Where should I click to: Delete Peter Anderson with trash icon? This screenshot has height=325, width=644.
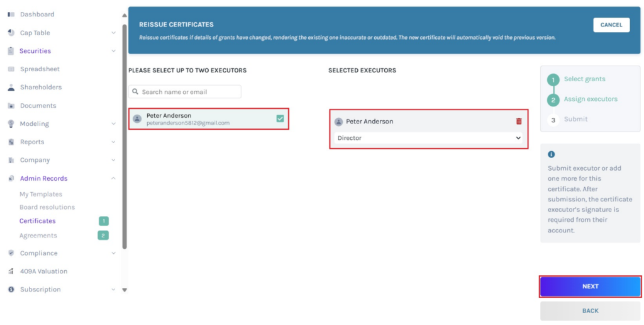519,122
